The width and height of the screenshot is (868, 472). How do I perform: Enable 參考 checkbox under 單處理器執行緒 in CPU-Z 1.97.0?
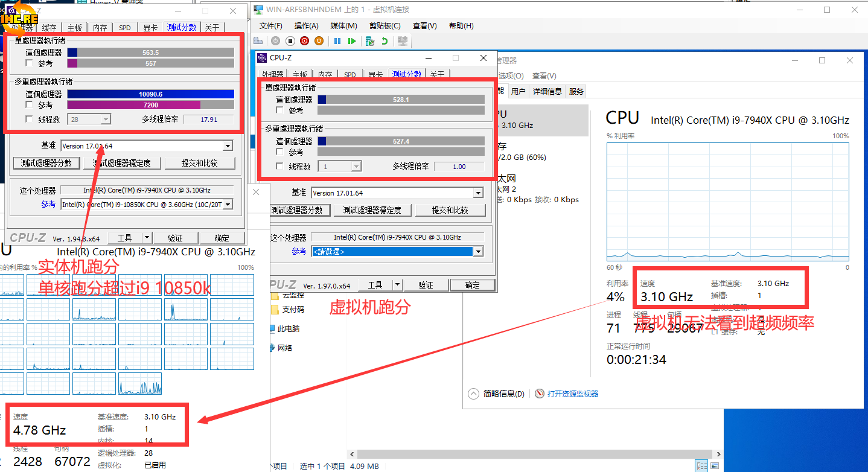(x=279, y=110)
